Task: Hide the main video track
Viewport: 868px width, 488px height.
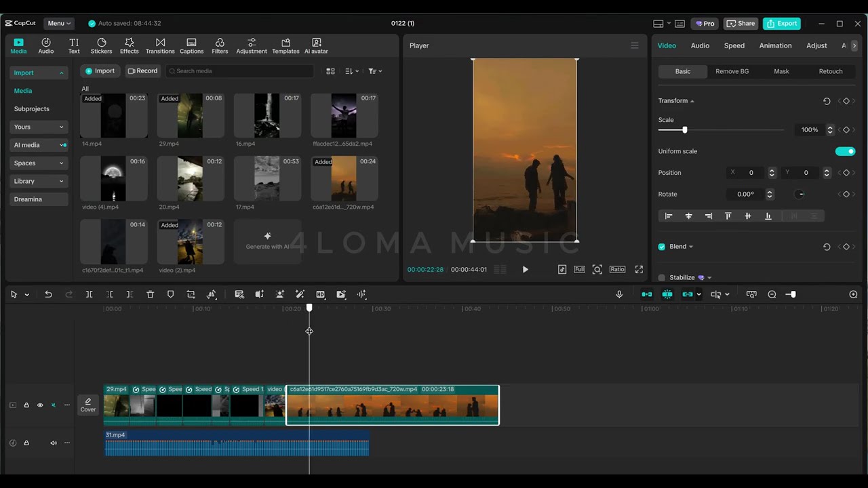Action: coord(40,405)
